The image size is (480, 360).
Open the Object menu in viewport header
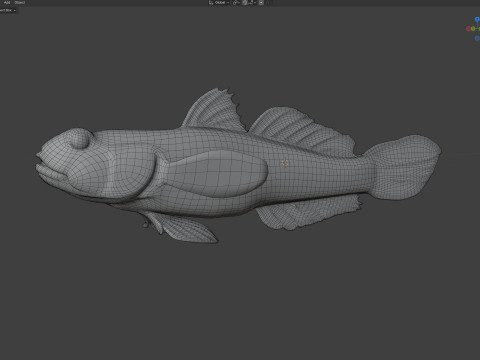tap(20, 2)
